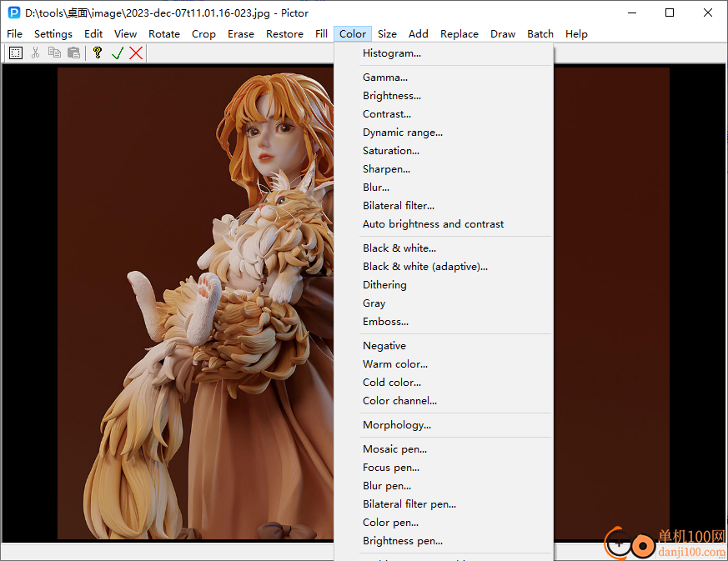Screen dimensions: 728x561
Task: Apply Dithering from the menu
Action: pyautogui.click(x=444, y=285)
